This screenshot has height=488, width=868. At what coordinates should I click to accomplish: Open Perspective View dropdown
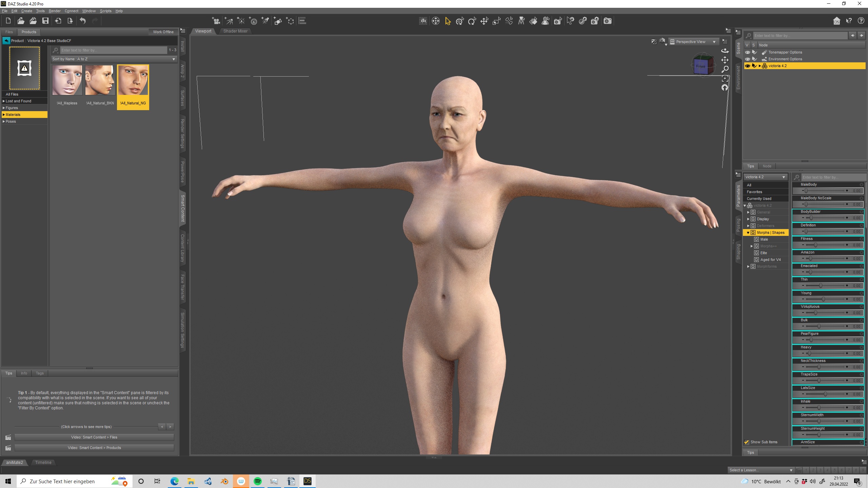click(694, 42)
